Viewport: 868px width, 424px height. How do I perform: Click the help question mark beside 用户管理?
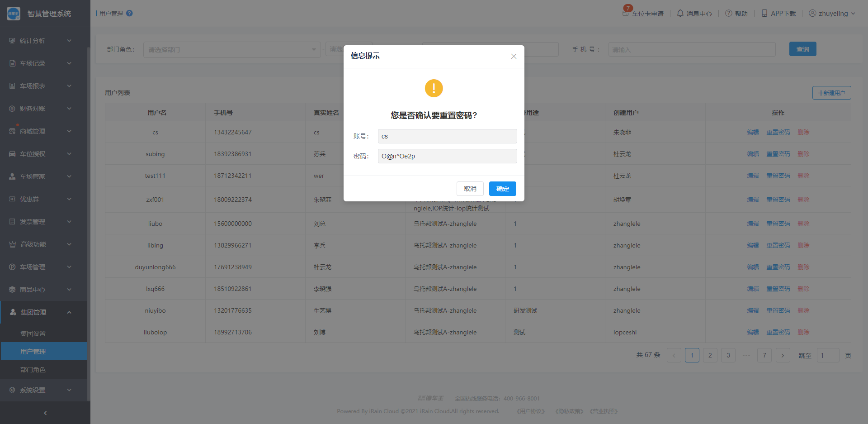coord(129,13)
